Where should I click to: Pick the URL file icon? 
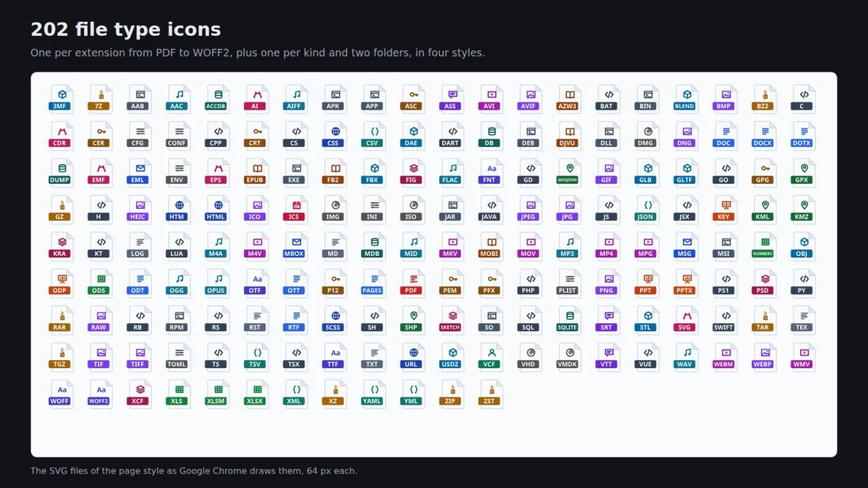(414, 357)
